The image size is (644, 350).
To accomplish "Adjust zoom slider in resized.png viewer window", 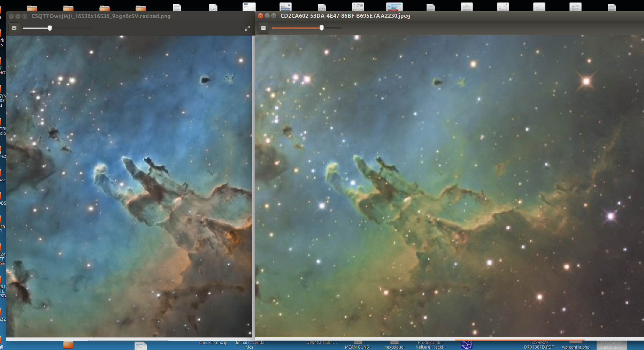I will [x=50, y=28].
